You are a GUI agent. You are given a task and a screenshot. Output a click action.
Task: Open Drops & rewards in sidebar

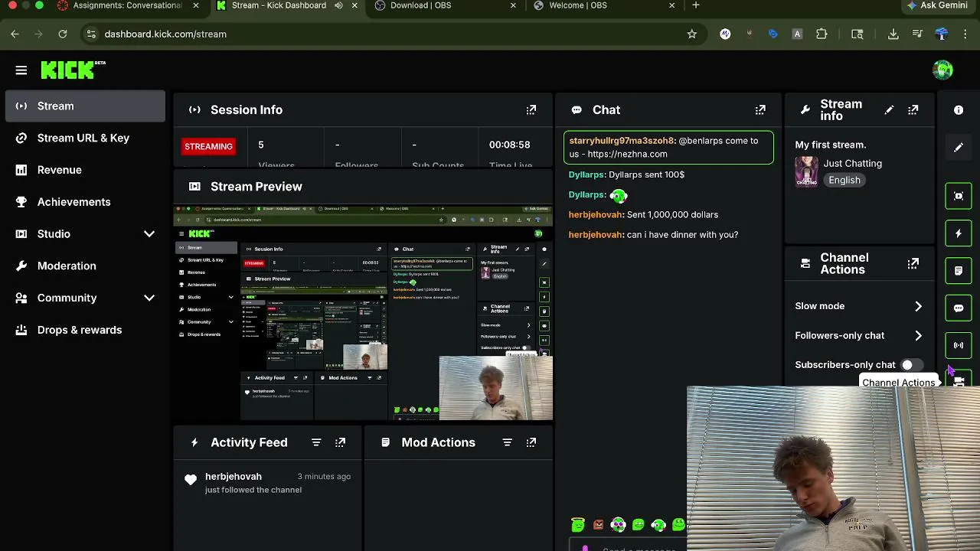85,330
